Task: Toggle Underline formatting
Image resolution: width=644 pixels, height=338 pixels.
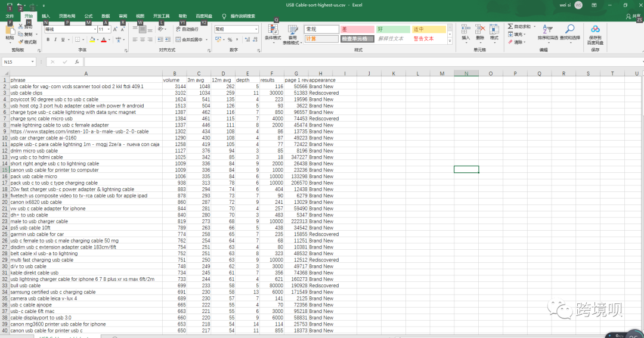Action: click(63, 40)
